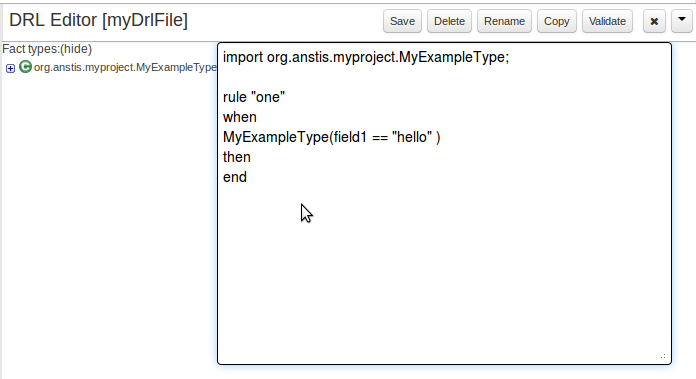
Task: Click the "then" keyword line
Action: 237,157
